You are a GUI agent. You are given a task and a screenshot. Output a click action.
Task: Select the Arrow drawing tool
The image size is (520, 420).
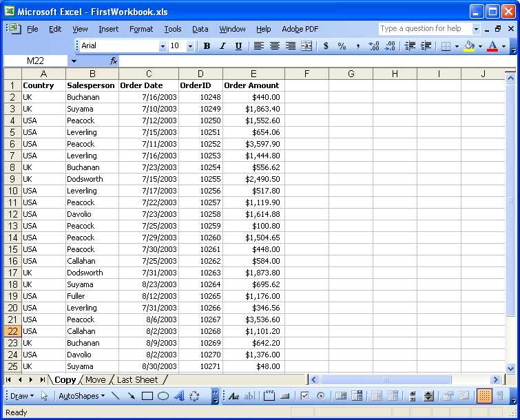(x=131, y=396)
